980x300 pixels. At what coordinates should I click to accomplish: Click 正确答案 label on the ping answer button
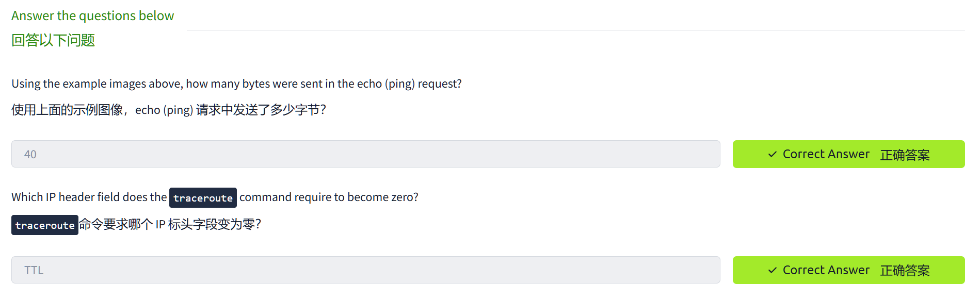905,155
